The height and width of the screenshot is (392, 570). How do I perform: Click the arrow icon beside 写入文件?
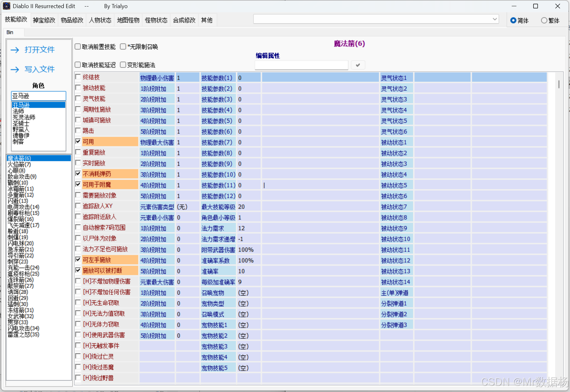click(15, 69)
